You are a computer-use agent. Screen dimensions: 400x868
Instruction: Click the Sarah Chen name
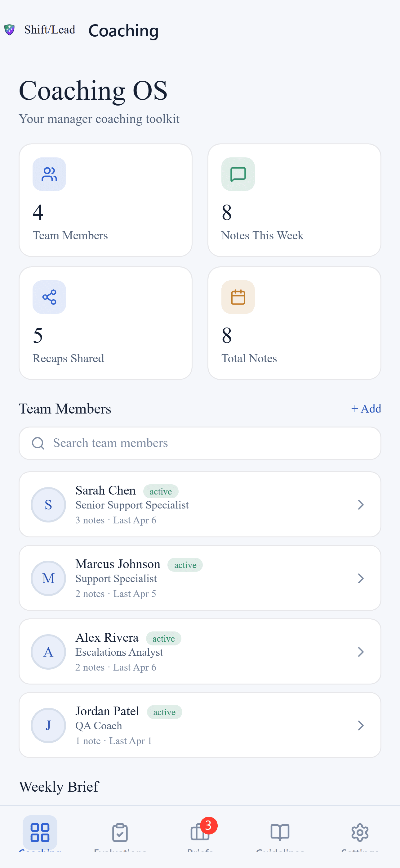click(105, 491)
